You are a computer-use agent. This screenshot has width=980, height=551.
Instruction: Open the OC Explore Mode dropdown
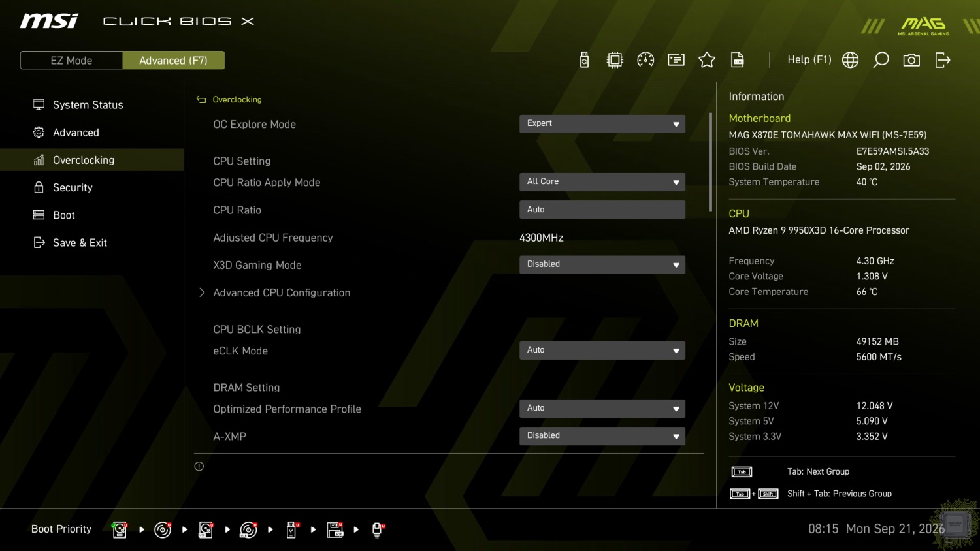tap(602, 123)
